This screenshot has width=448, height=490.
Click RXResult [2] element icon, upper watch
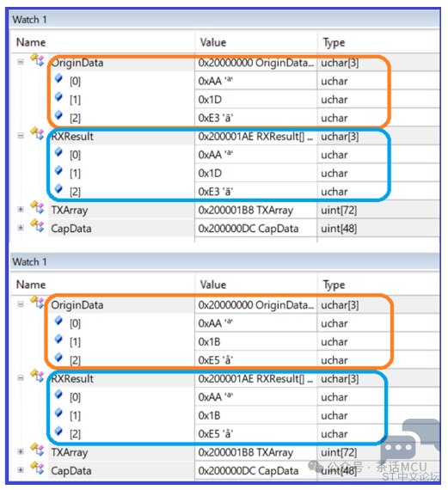tap(58, 189)
